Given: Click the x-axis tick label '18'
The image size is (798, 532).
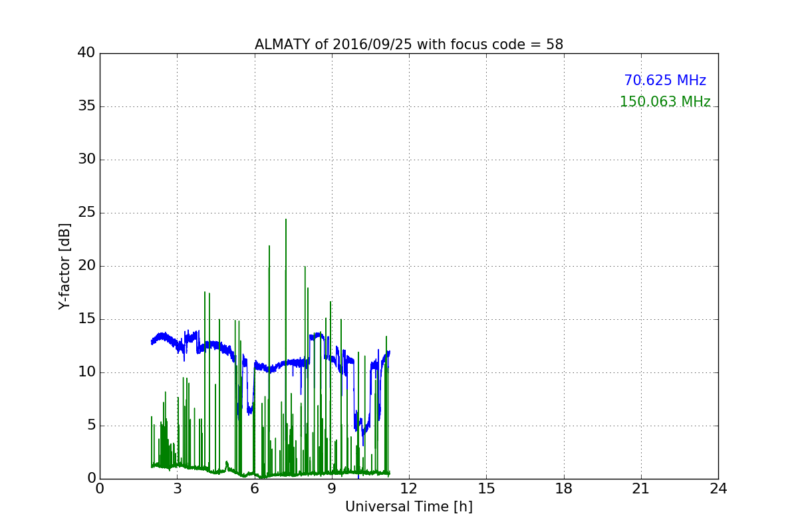Looking at the screenshot, I should click(x=564, y=488).
